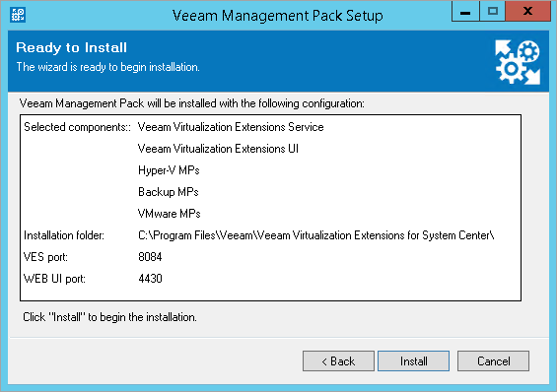557x392 pixels.
Task: Click the Backup MPs component entry
Action: pos(168,192)
